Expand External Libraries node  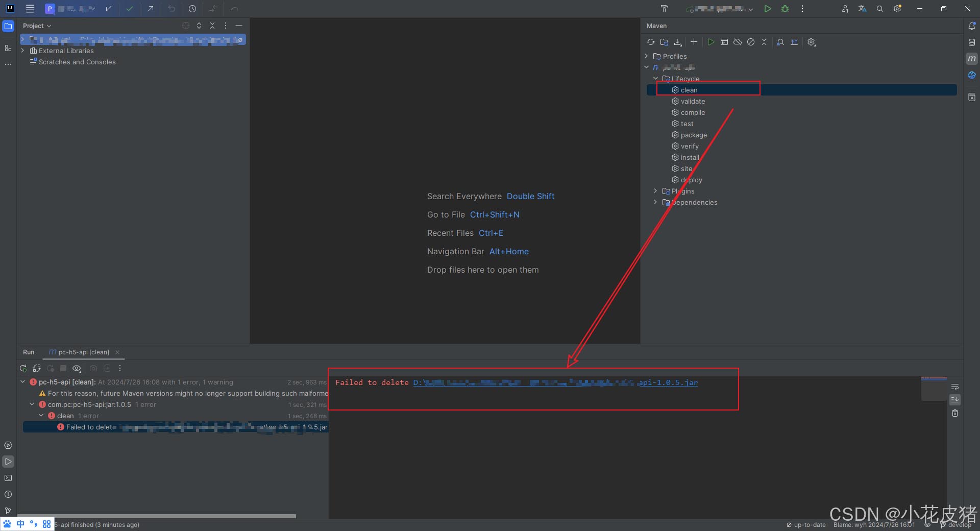click(x=22, y=51)
